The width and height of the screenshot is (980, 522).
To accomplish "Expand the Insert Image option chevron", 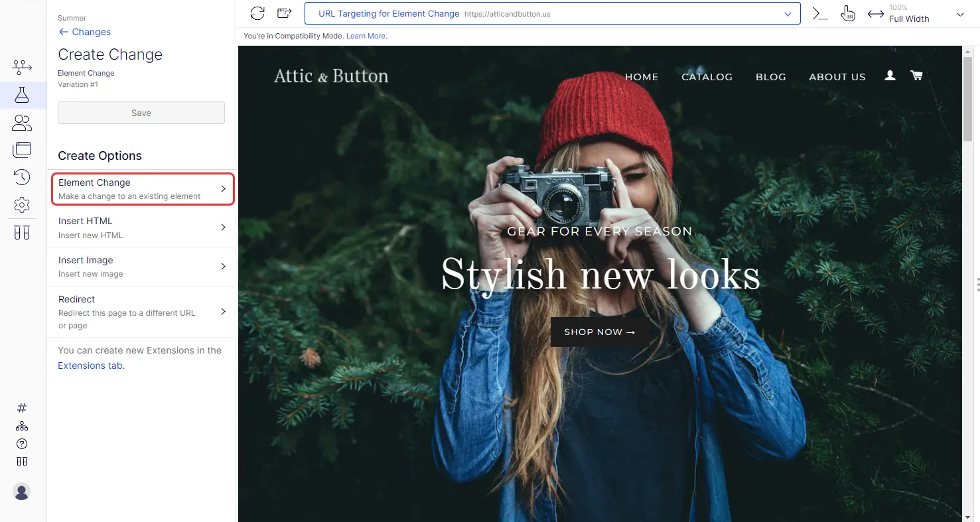I will (x=224, y=267).
